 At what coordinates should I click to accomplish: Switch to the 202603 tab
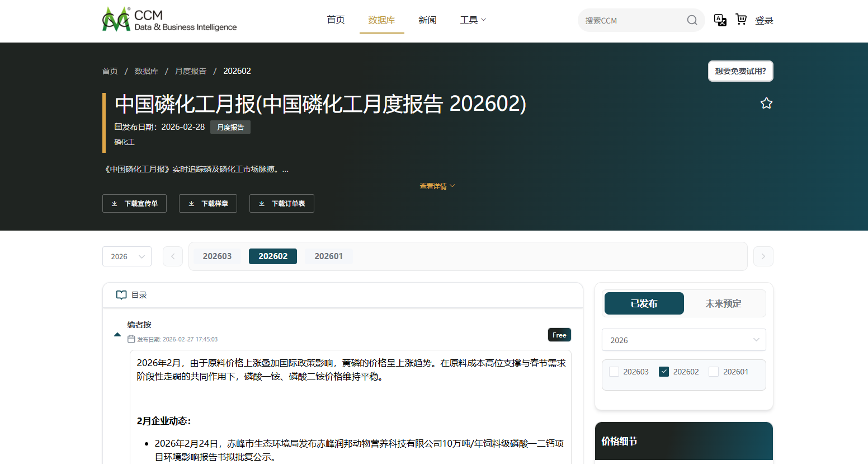(x=217, y=256)
